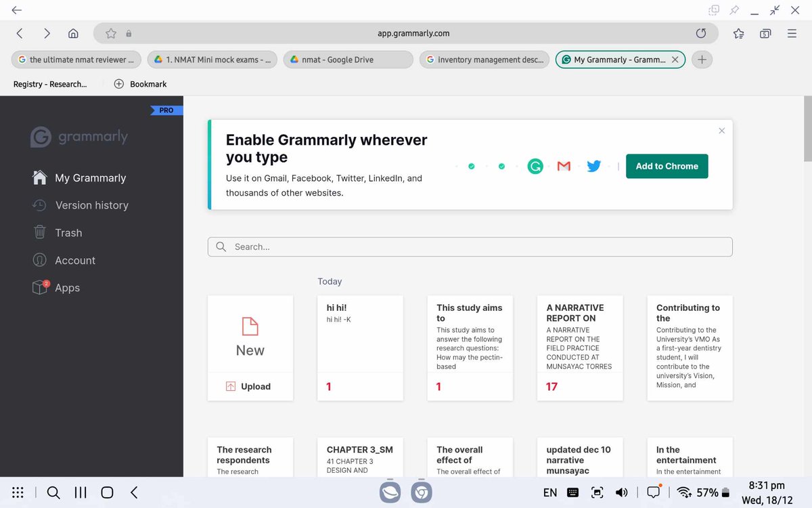Open the 'The overall effect of' document
The height and width of the screenshot is (508, 812).
point(470,457)
